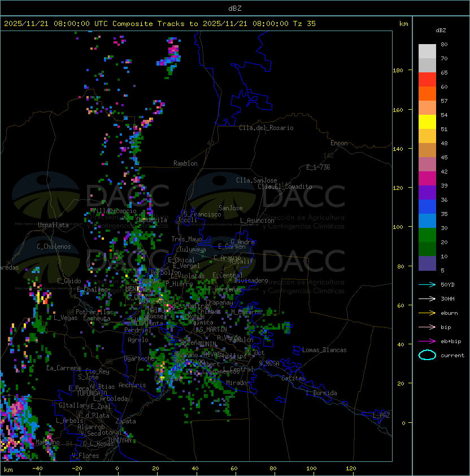This screenshot has height=476, width=470.
Task: Click the '12_Oct' map label
Action: pos(254,353)
